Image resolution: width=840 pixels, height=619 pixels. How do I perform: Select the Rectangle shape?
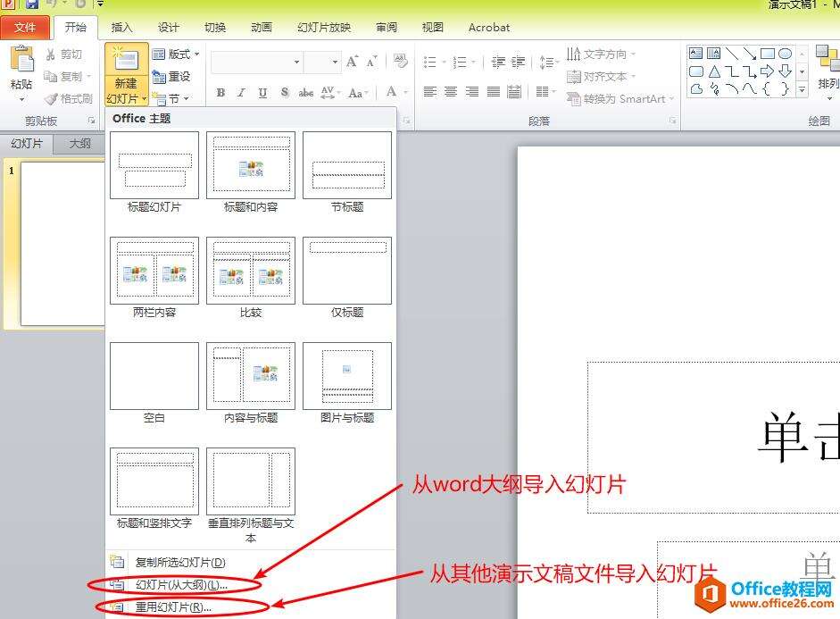pos(767,53)
